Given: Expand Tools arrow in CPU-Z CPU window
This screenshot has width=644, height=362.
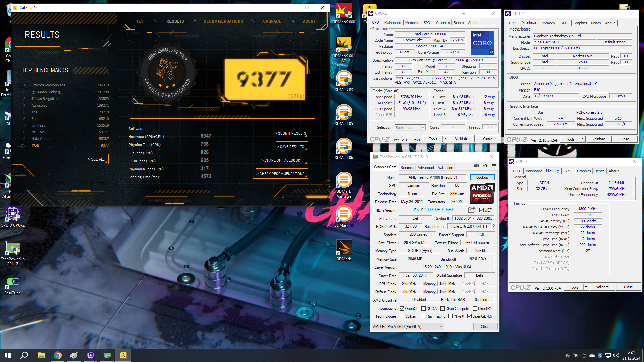Looking at the screenshot, I should coord(445,139).
